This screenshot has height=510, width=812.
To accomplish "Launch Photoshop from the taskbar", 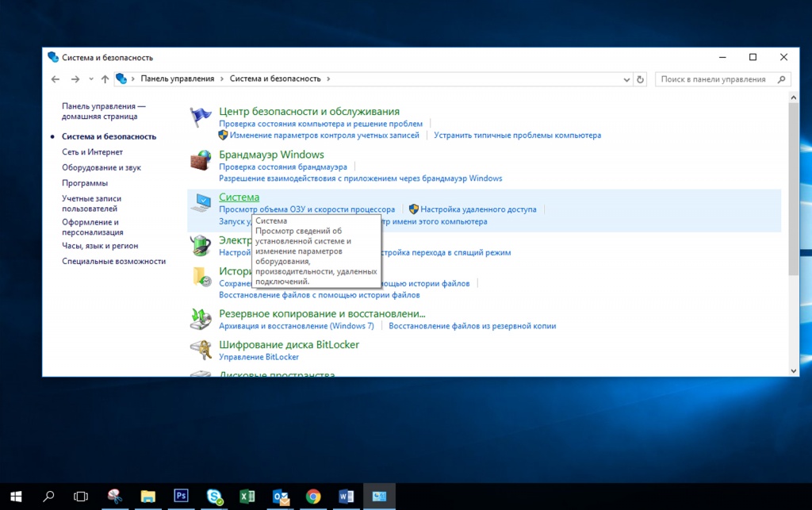I will (x=181, y=497).
